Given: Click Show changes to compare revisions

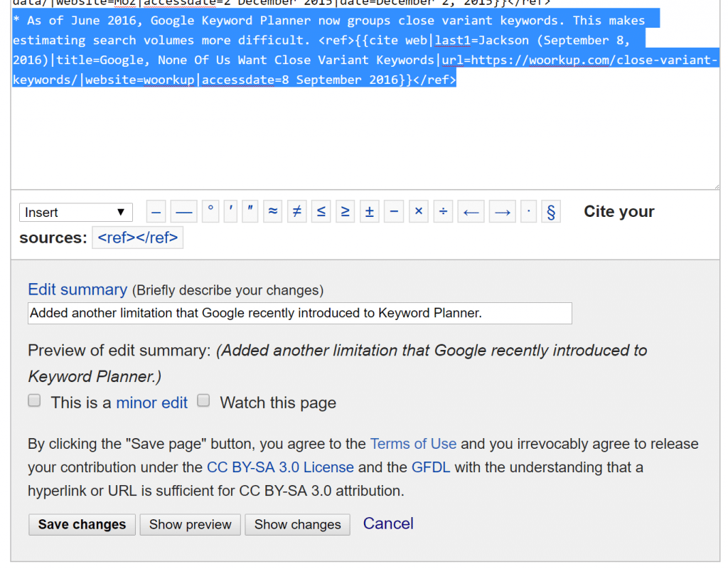Looking at the screenshot, I should [297, 524].
